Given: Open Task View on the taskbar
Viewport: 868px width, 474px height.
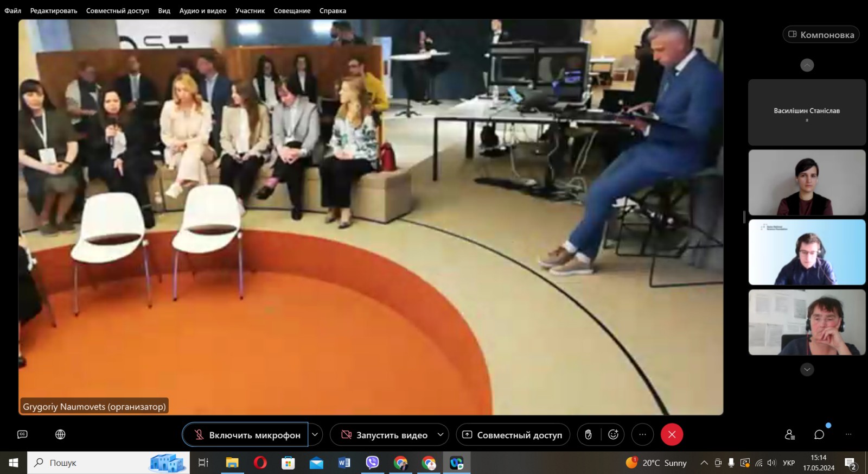Looking at the screenshot, I should click(x=203, y=463).
